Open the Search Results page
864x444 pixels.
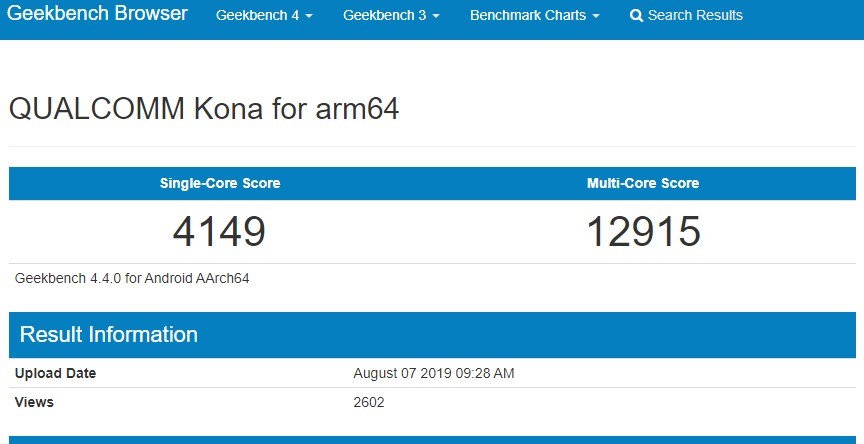tap(686, 15)
